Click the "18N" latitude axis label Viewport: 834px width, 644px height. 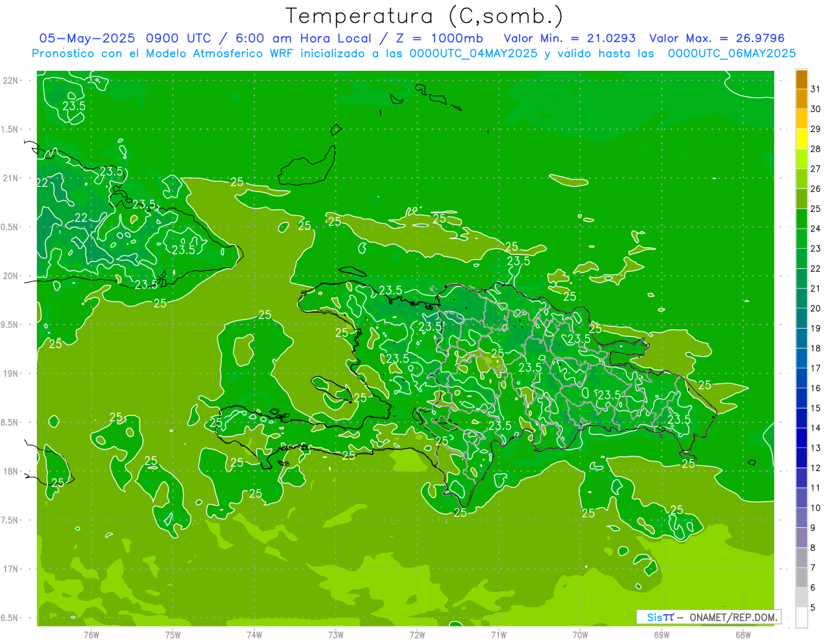pyautogui.click(x=10, y=471)
